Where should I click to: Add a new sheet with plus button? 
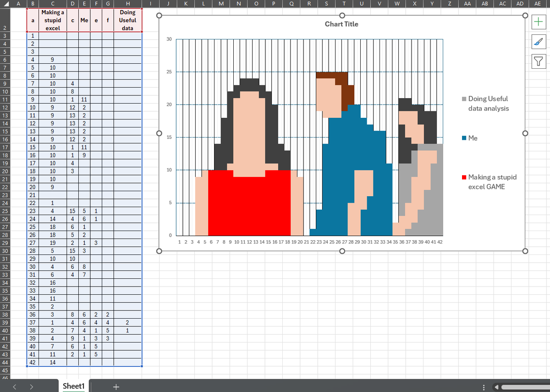116,386
